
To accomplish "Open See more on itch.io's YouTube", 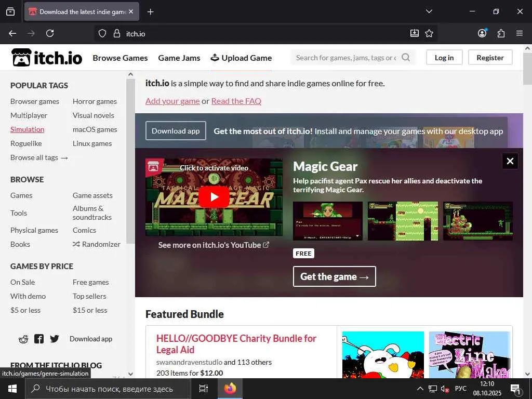I will tap(214, 245).
